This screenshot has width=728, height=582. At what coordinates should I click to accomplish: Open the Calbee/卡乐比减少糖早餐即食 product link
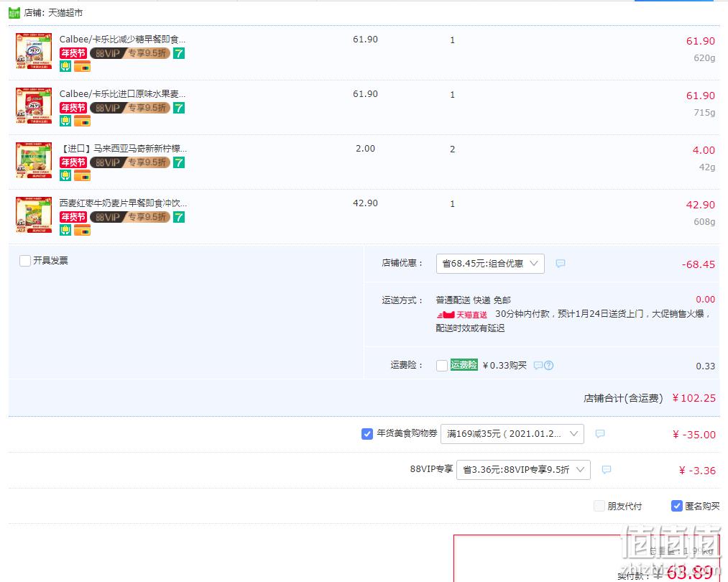123,40
